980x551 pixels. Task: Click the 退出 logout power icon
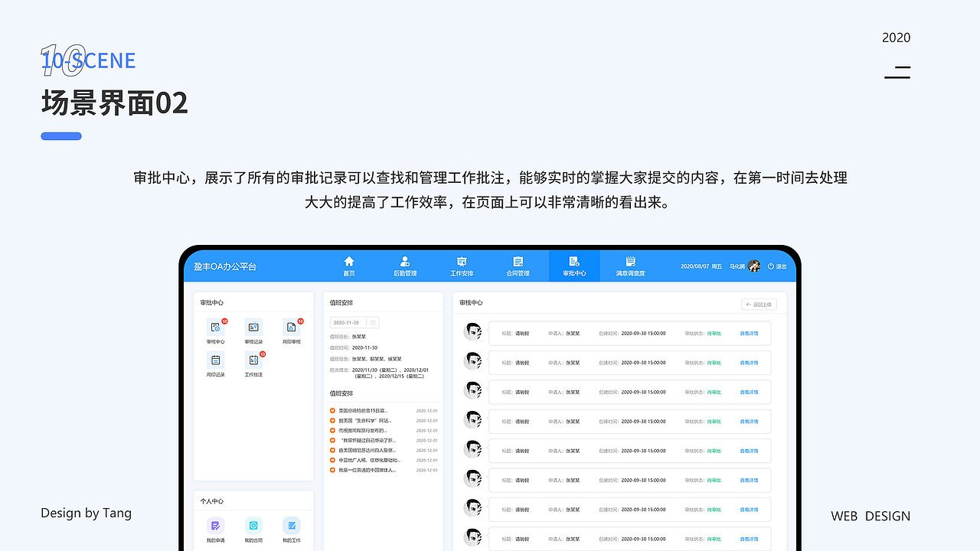click(769, 266)
